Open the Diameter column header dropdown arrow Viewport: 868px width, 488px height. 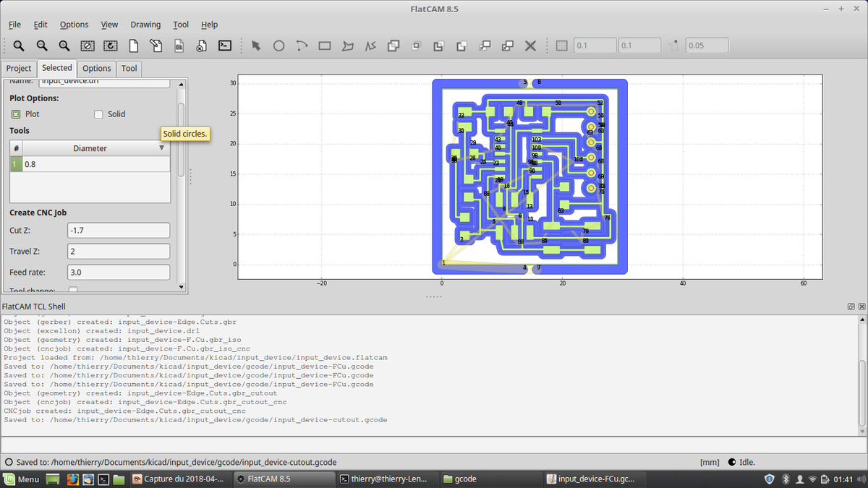(x=161, y=147)
